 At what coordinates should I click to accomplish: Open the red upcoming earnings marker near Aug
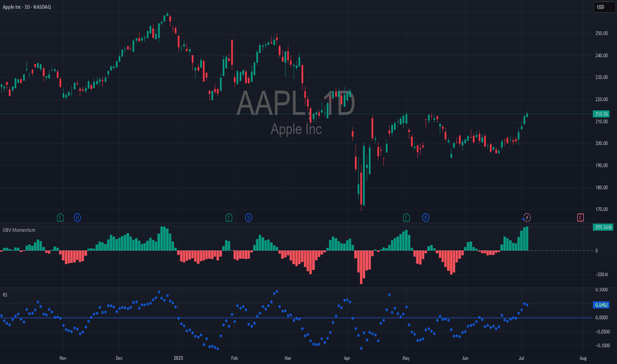pyautogui.click(x=581, y=218)
